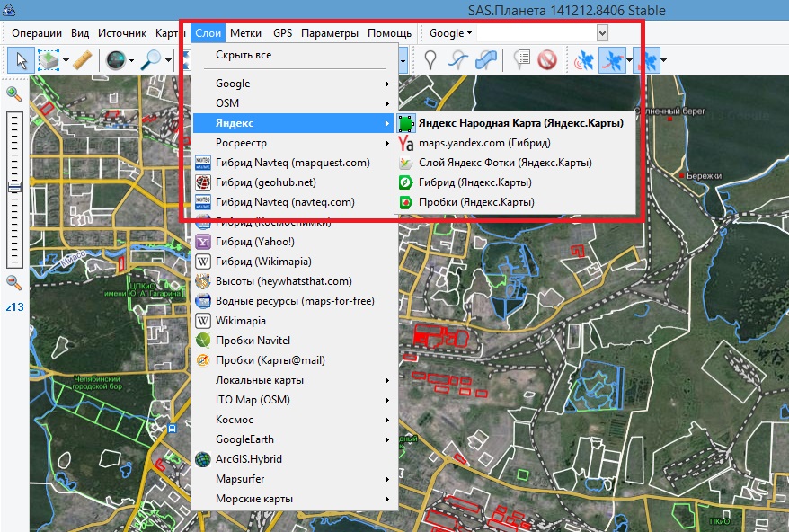Click the bus stop icon on map
Image resolution: width=789 pixels, height=532 pixels.
[173, 429]
